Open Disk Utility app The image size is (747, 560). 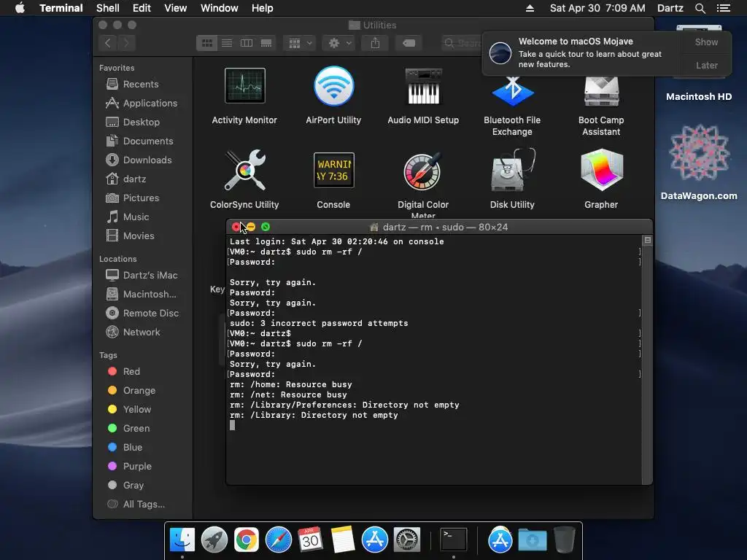[x=512, y=170]
